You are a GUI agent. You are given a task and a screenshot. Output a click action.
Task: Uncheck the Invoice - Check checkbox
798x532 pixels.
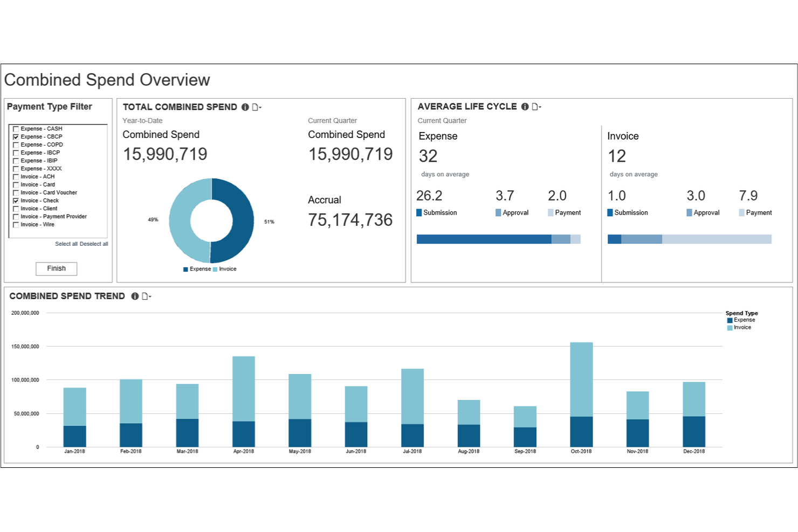(x=16, y=200)
